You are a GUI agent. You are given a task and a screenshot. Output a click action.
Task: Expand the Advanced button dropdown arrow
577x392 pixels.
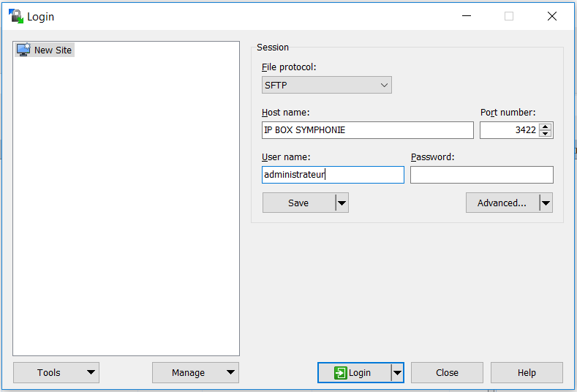[x=546, y=203]
